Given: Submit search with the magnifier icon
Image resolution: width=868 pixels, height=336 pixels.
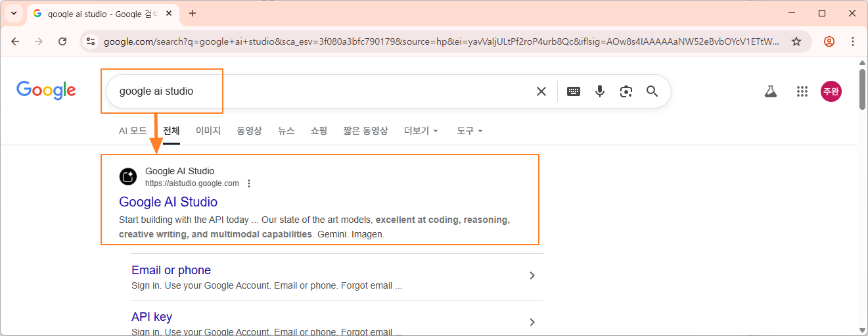Looking at the screenshot, I should [652, 91].
